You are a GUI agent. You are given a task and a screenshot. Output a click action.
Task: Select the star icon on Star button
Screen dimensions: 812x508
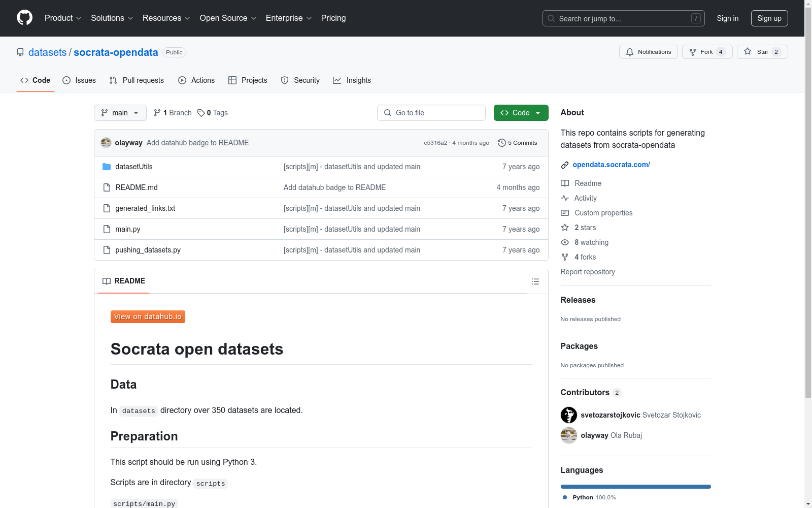pyautogui.click(x=748, y=51)
